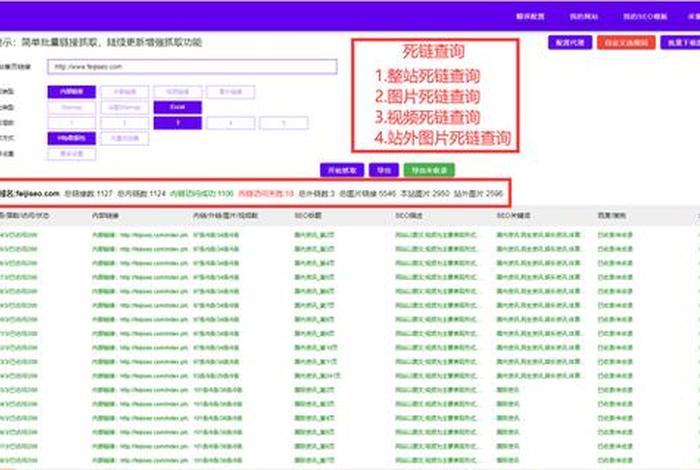This screenshot has height=470, width=700.
Task: Click the links/images/videos count column header
Action: point(225,216)
